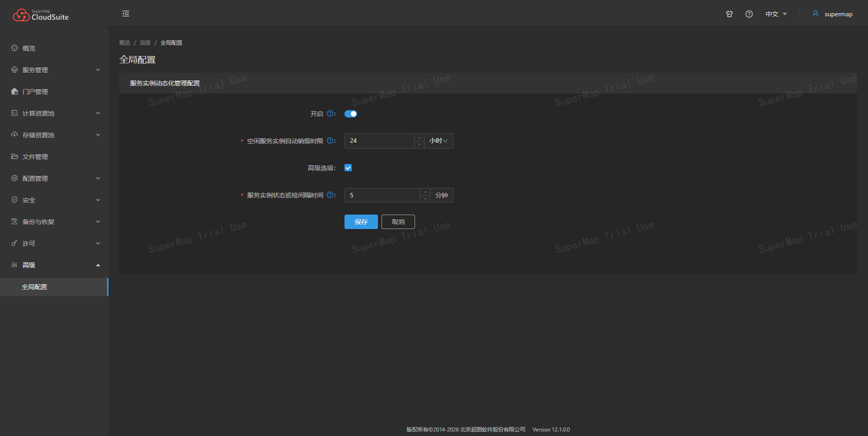Open the 中文 language dropdown
The height and width of the screenshot is (436, 868).
pyautogui.click(x=775, y=14)
